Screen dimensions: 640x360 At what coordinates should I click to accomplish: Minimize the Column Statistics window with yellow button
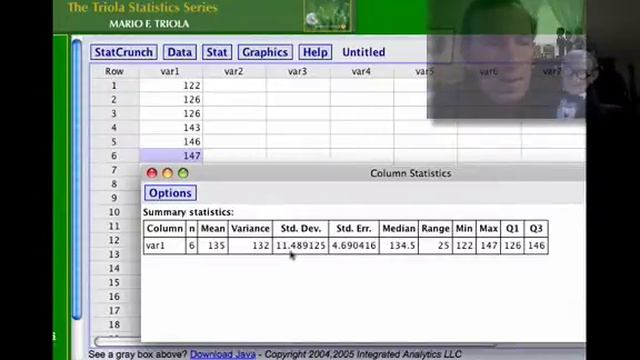(167, 173)
